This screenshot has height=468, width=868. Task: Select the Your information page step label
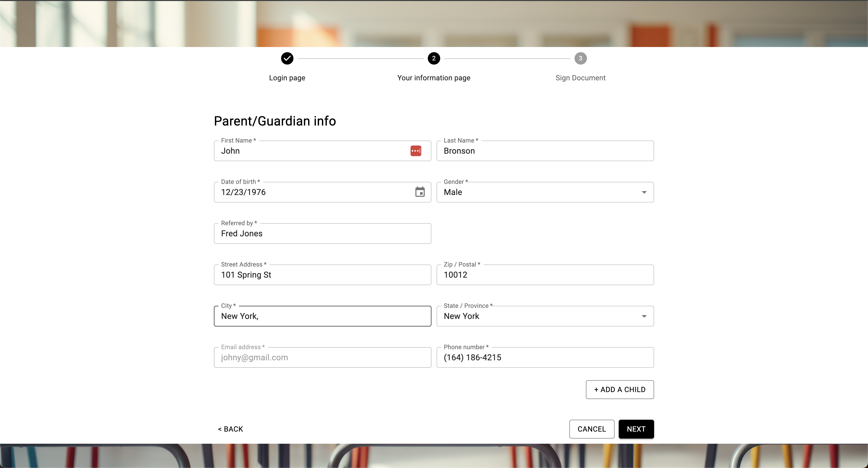(x=434, y=78)
